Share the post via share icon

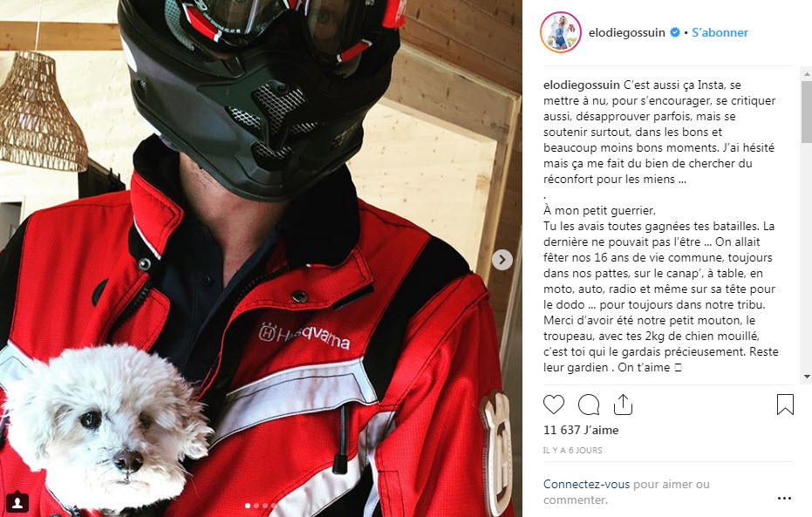point(623,405)
